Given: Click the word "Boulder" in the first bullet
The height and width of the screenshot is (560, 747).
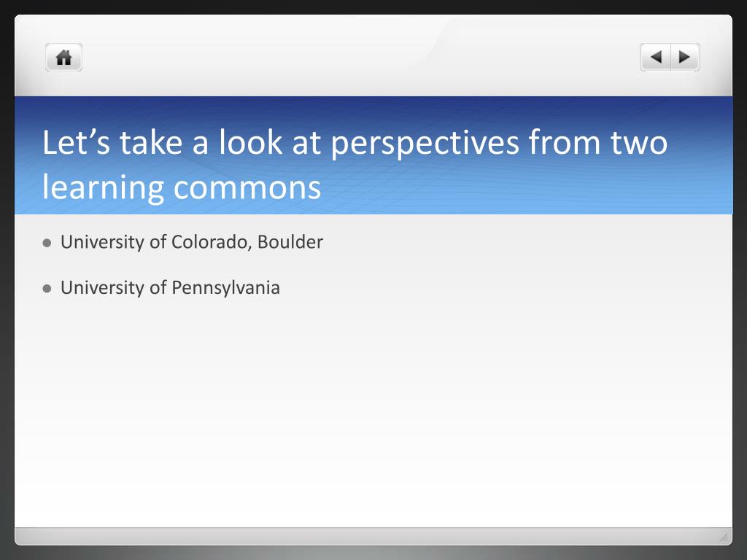Looking at the screenshot, I should (290, 242).
